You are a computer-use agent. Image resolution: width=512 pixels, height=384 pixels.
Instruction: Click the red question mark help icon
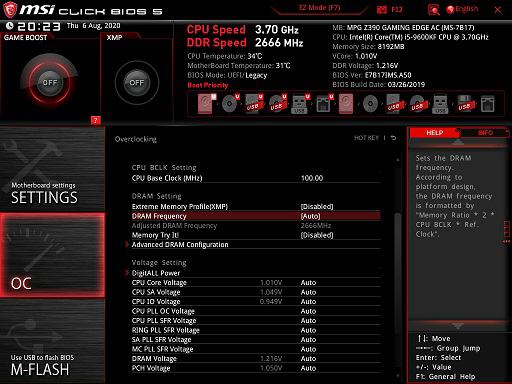click(x=95, y=120)
